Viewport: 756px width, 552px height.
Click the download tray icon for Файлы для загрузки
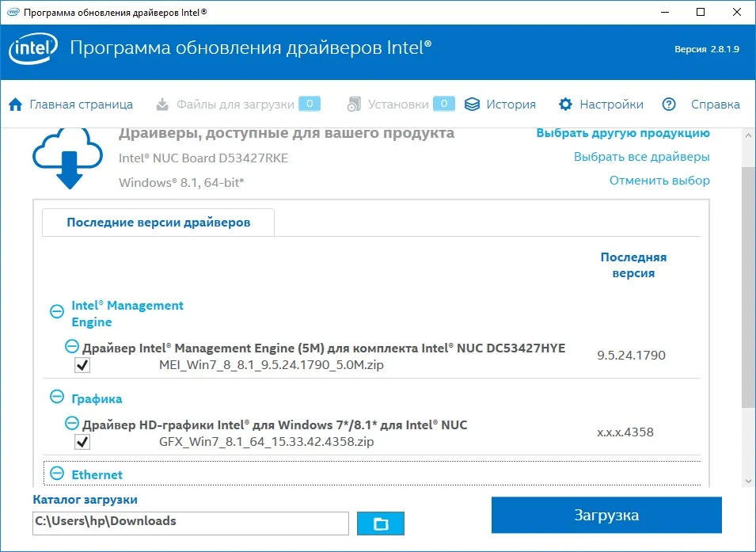pos(162,105)
